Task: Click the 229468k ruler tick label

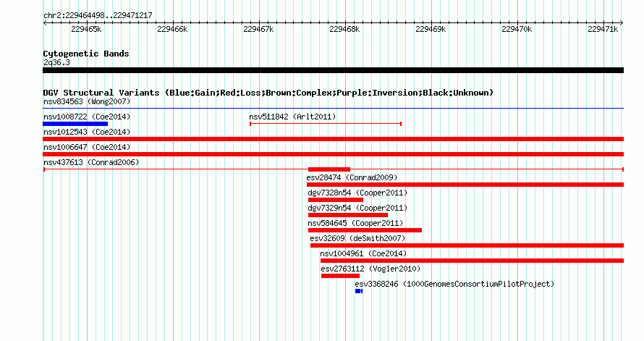Action: 344,29
